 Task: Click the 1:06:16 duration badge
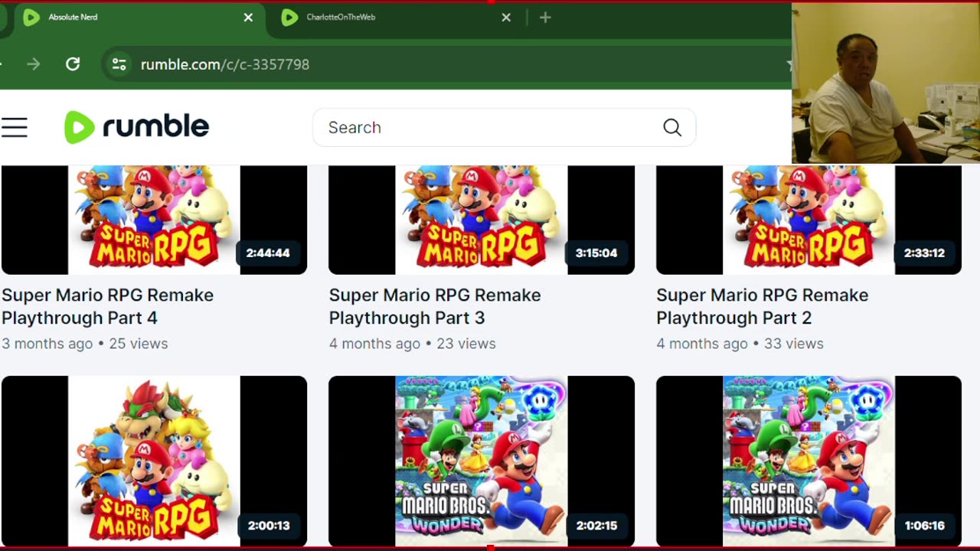(923, 525)
